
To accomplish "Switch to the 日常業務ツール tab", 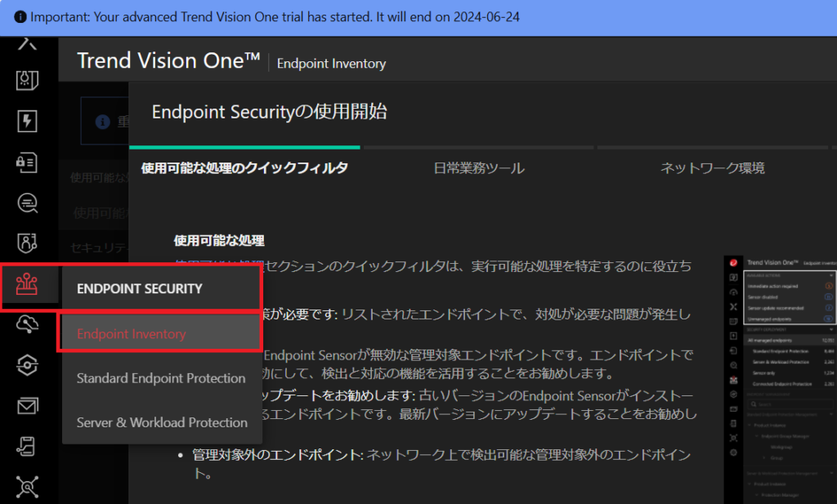I will tap(479, 168).
